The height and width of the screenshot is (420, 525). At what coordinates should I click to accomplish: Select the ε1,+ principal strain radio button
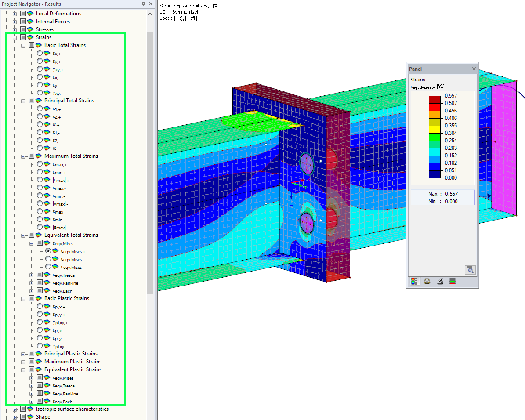coord(39,109)
